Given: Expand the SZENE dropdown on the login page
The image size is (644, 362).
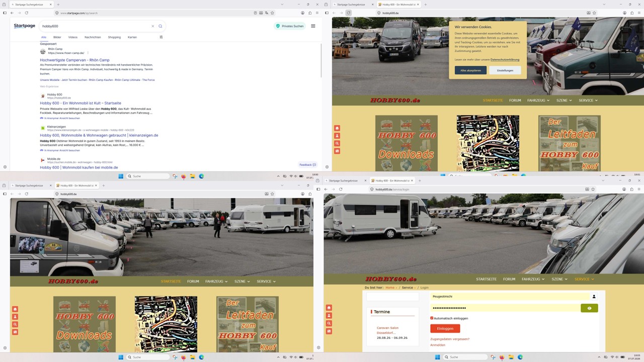Looking at the screenshot, I should coord(559,279).
